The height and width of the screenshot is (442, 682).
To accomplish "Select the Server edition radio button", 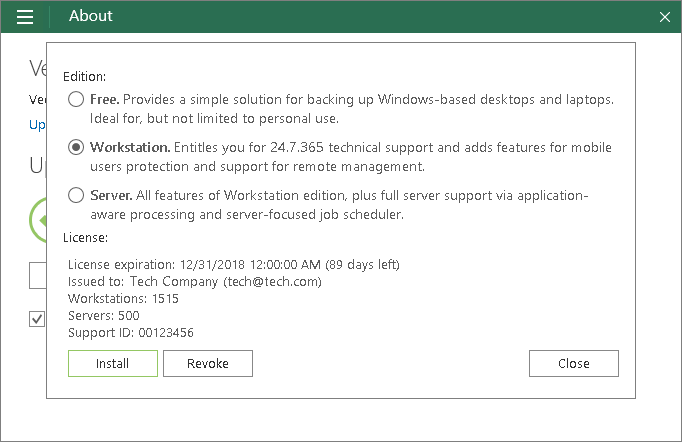I will 76,196.
